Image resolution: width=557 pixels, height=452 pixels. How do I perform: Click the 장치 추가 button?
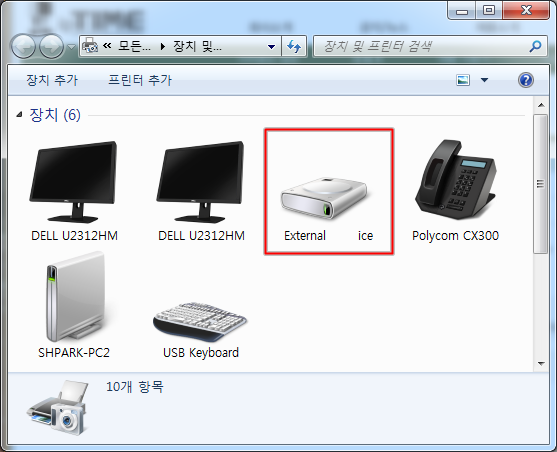(x=52, y=80)
